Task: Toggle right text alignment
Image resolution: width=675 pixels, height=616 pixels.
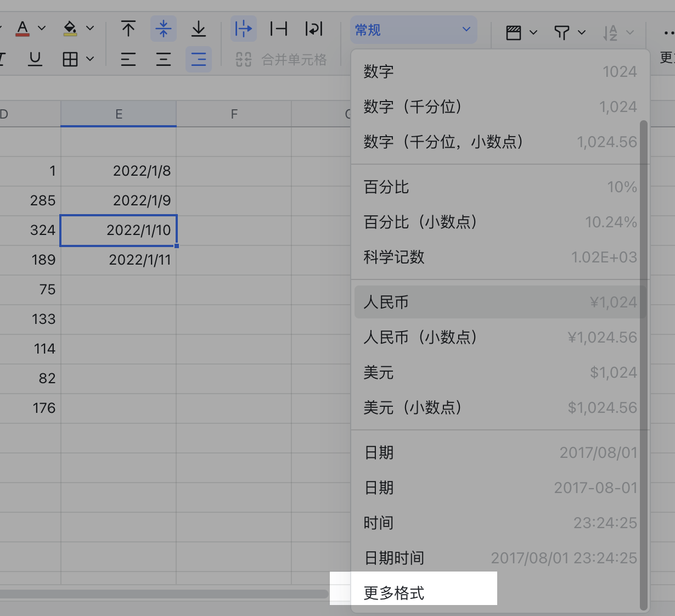Action: tap(198, 59)
